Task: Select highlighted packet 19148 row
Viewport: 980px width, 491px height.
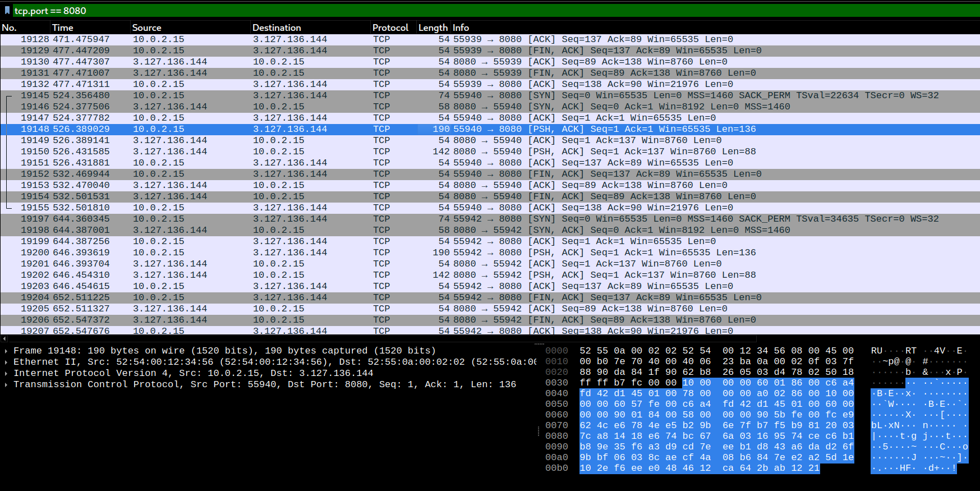Action: (x=490, y=129)
